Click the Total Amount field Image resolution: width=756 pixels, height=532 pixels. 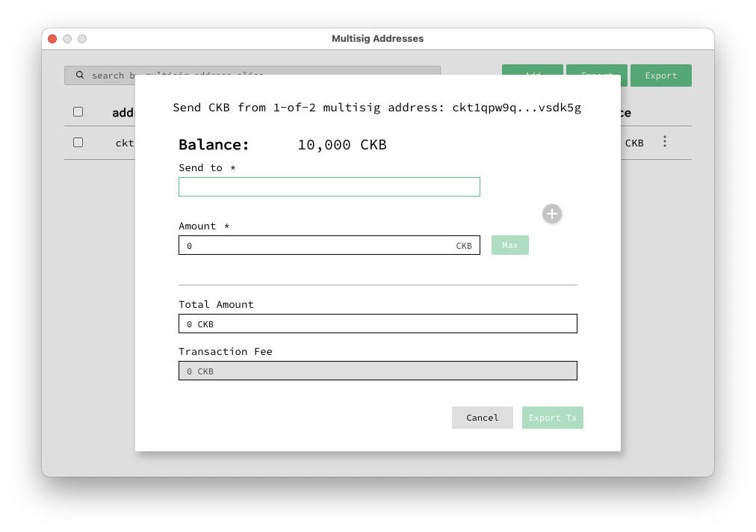pos(377,323)
